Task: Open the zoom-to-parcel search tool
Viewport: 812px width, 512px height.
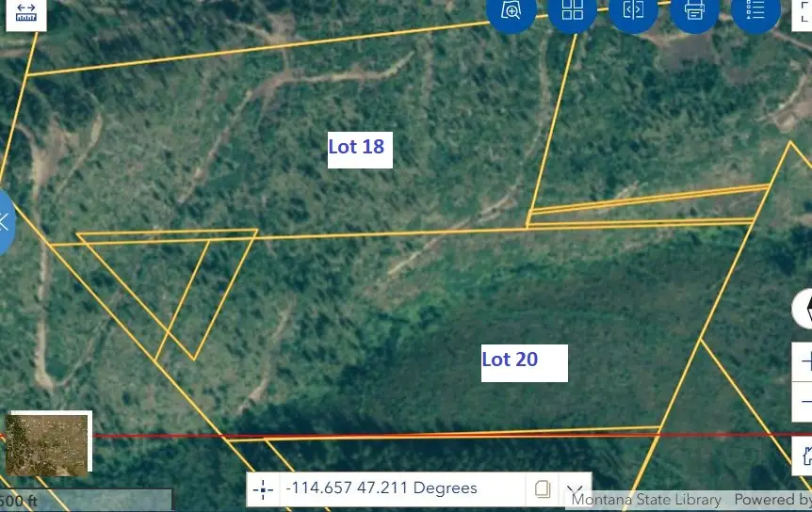Action: tap(512, 11)
